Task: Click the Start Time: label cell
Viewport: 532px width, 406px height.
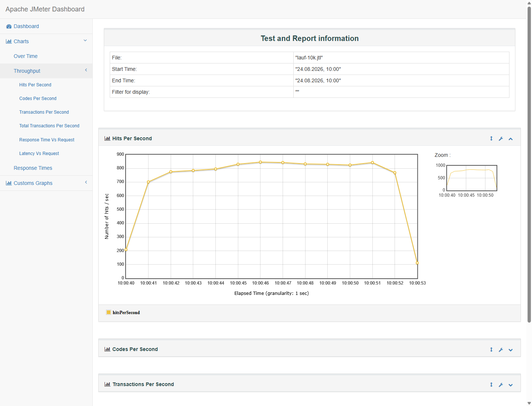Action: pos(202,69)
